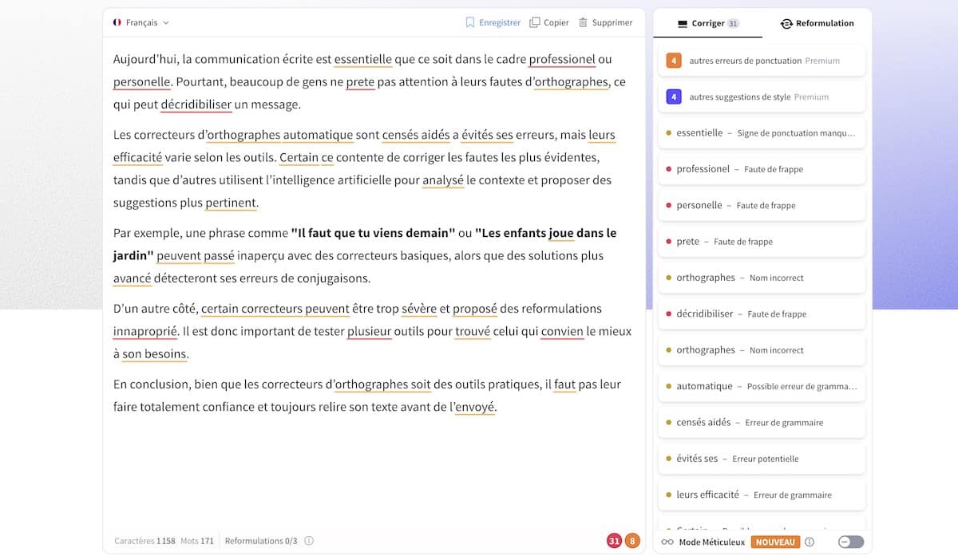Viewport: 958px width, 560px height.
Task: Select the leurs efficacité Erreur de grammaire card
Action: point(762,495)
